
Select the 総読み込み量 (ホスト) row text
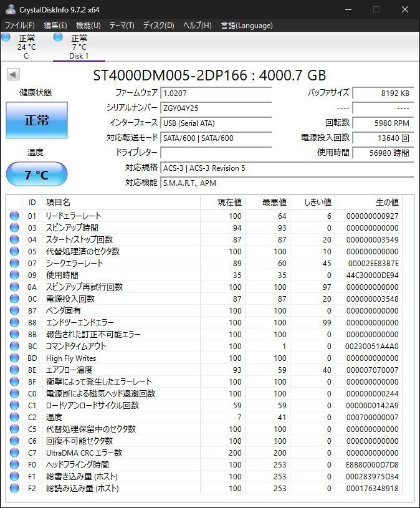point(83,488)
